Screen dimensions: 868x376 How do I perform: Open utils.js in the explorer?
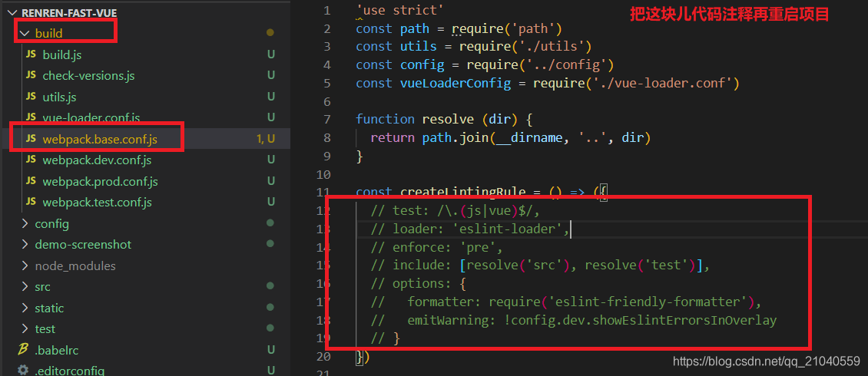pos(59,97)
